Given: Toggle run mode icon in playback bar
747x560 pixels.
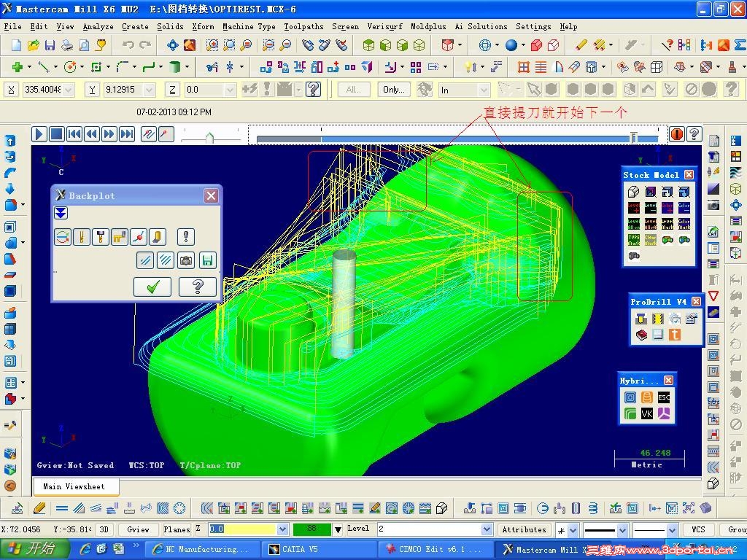Looking at the screenshot, I should (x=166, y=134).
